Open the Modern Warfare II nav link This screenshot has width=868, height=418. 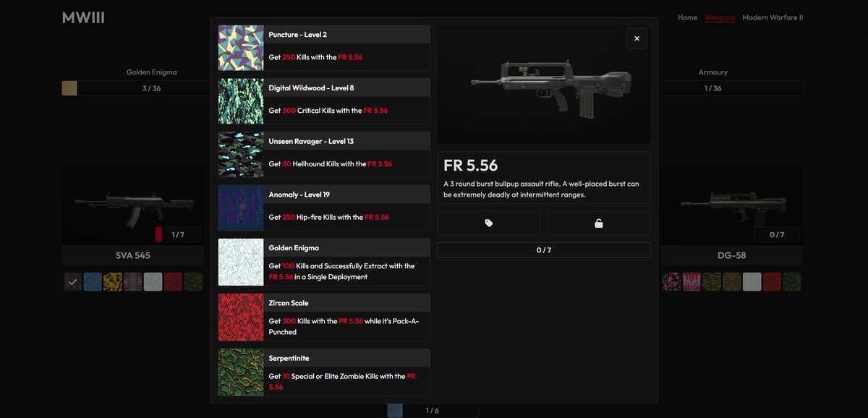coord(773,17)
